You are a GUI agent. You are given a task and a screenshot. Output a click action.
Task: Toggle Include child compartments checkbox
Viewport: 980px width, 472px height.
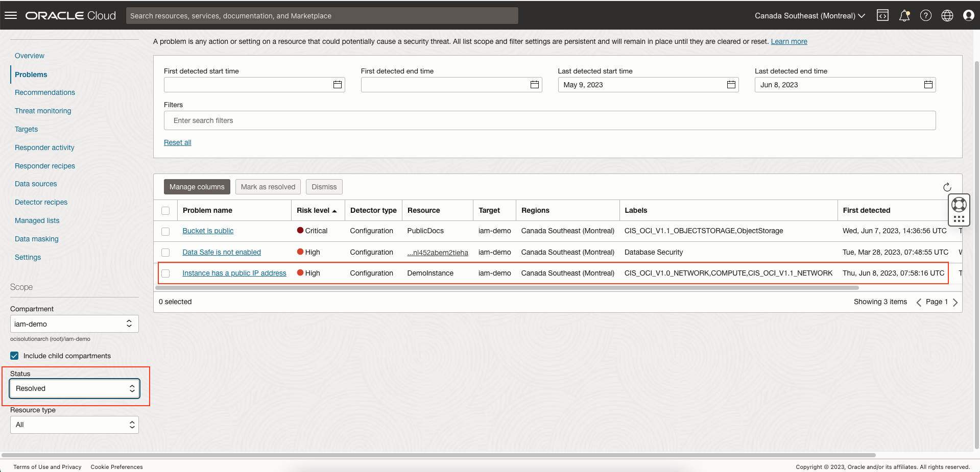pos(14,356)
